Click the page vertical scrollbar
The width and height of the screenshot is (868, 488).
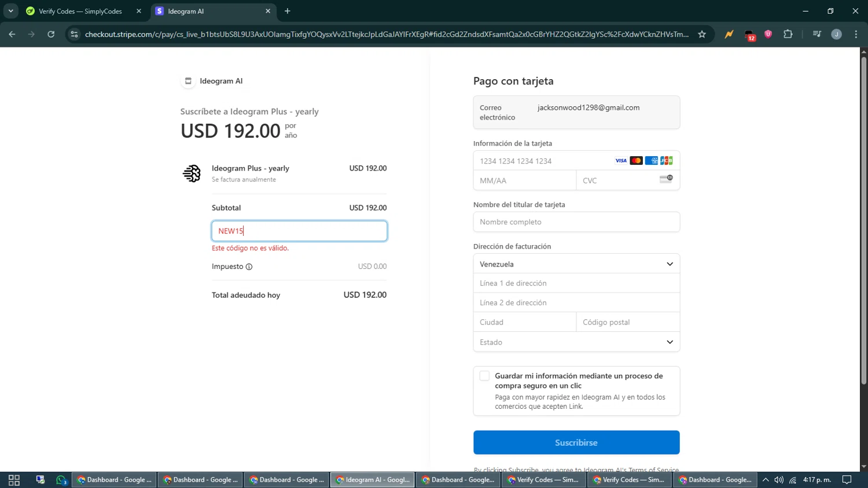coord(863,220)
